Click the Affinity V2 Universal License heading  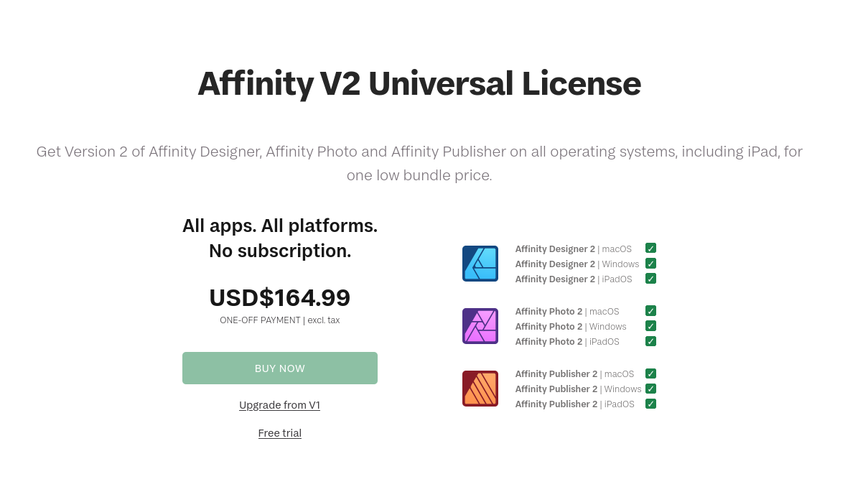419,83
